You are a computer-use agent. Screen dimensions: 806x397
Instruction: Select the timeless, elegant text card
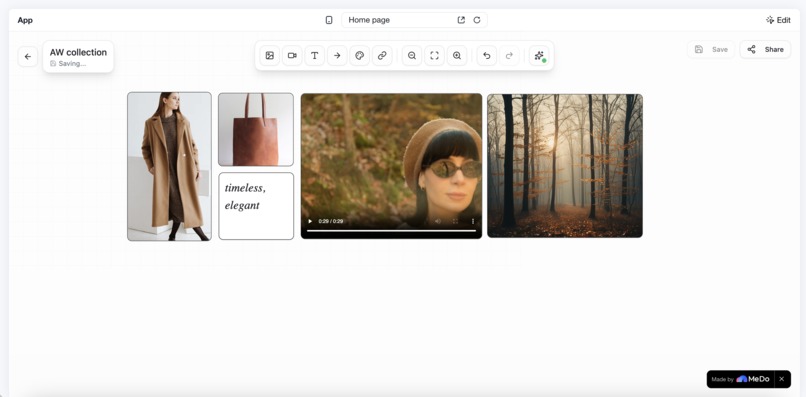coord(256,206)
